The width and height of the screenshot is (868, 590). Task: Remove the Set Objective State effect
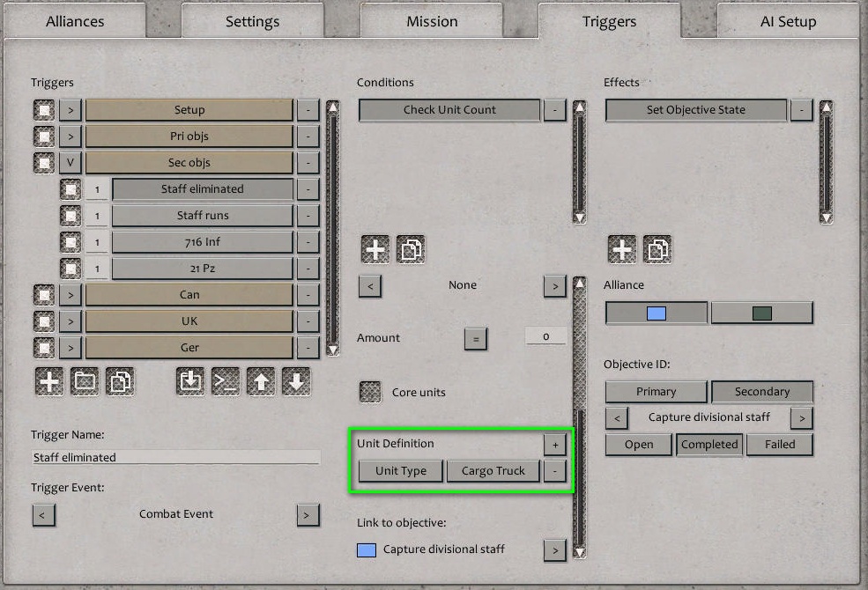pyautogui.click(x=802, y=110)
